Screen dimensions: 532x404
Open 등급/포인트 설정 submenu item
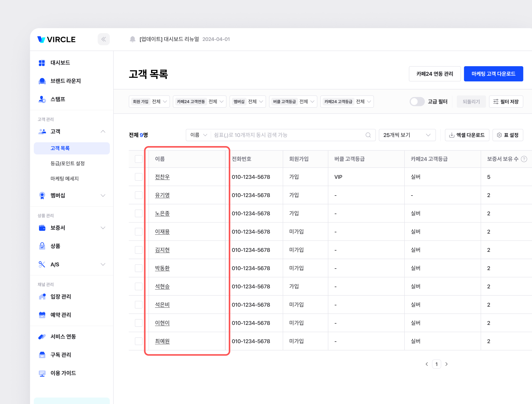point(67,163)
